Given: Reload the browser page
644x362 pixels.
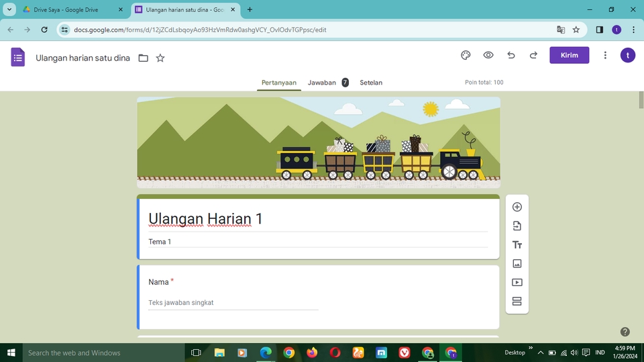Looking at the screenshot, I should point(44,30).
